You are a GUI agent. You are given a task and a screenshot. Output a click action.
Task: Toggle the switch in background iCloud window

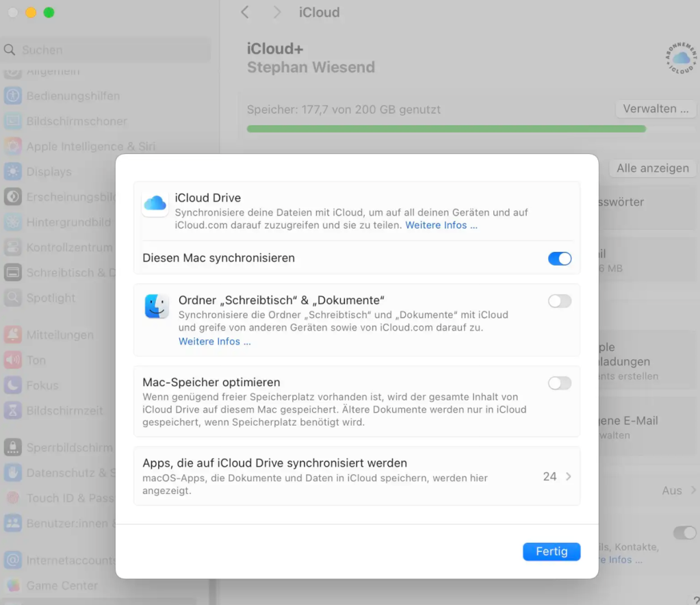(684, 532)
